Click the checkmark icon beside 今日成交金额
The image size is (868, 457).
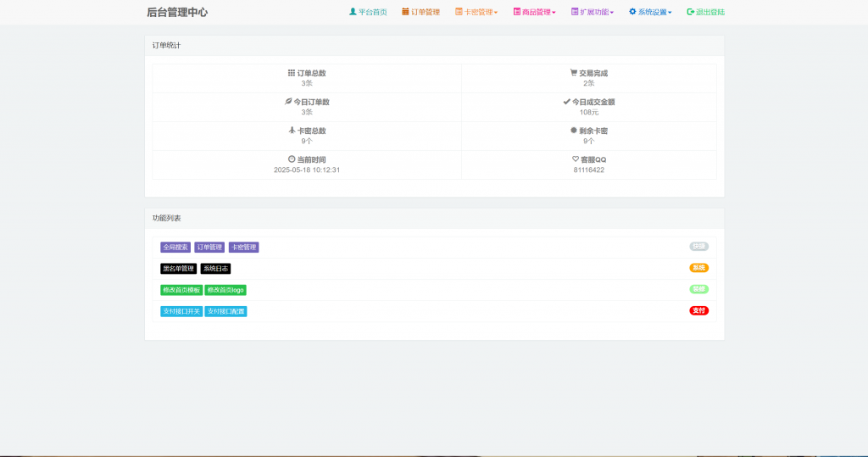566,102
